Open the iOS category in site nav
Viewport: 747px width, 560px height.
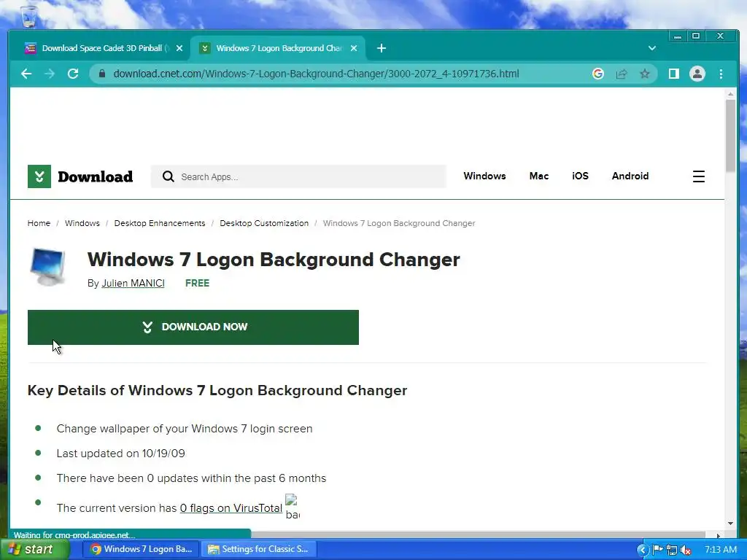click(580, 176)
